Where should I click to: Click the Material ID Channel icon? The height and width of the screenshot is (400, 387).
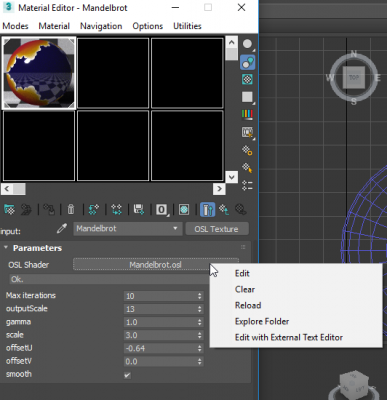click(162, 210)
